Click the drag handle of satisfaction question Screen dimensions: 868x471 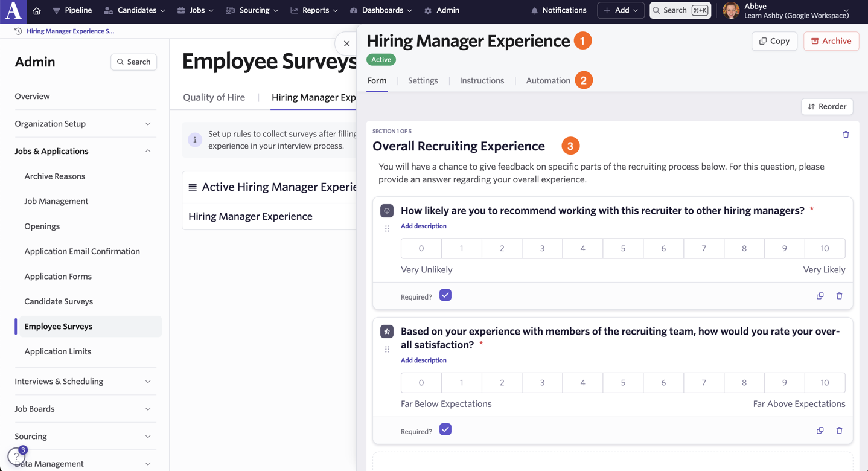click(387, 349)
